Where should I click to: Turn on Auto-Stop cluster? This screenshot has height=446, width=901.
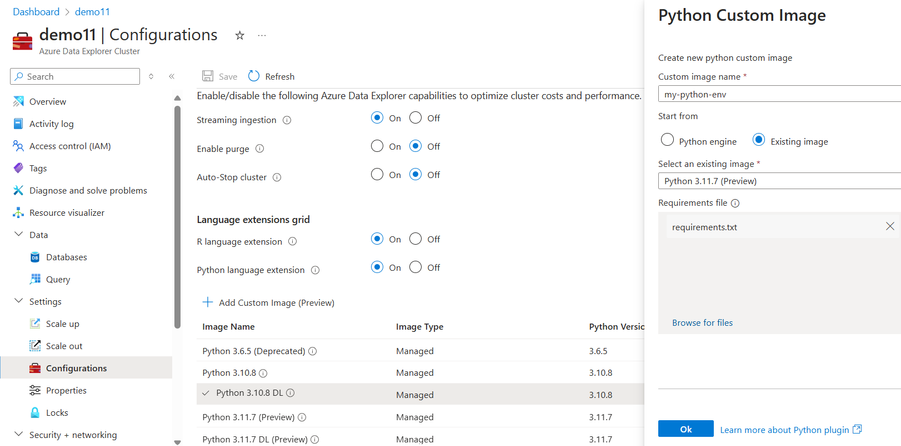pos(377,175)
